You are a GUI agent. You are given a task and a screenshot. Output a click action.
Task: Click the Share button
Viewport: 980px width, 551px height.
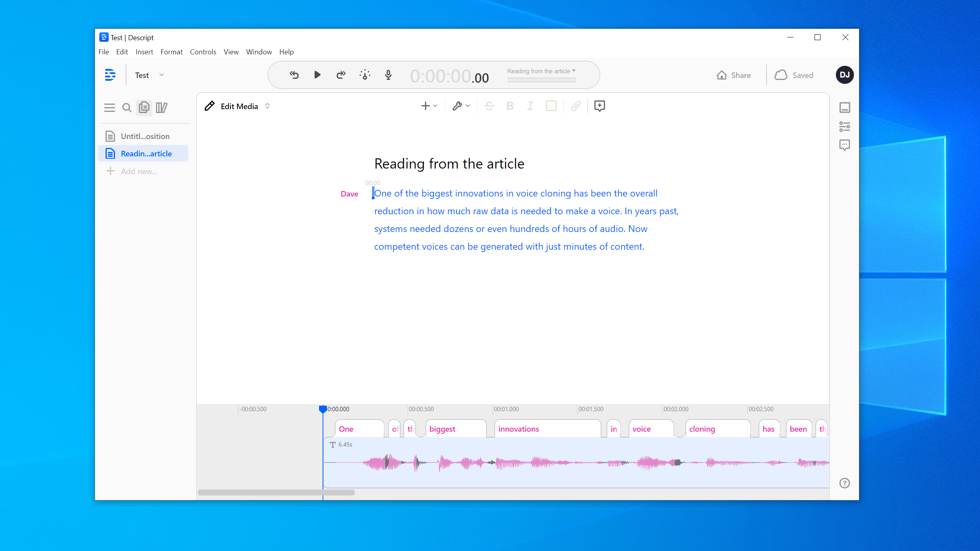pos(734,75)
